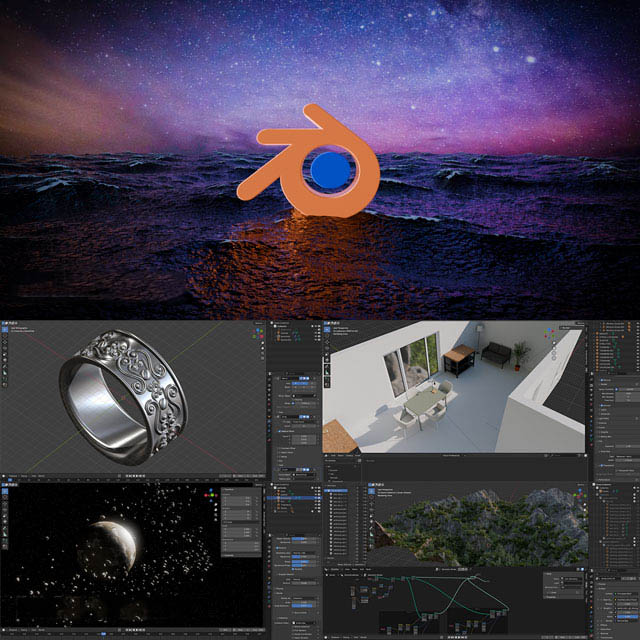Click the zoom magnifier icon in room viewport
Viewport: 640px width, 640px height.
[x=554, y=343]
